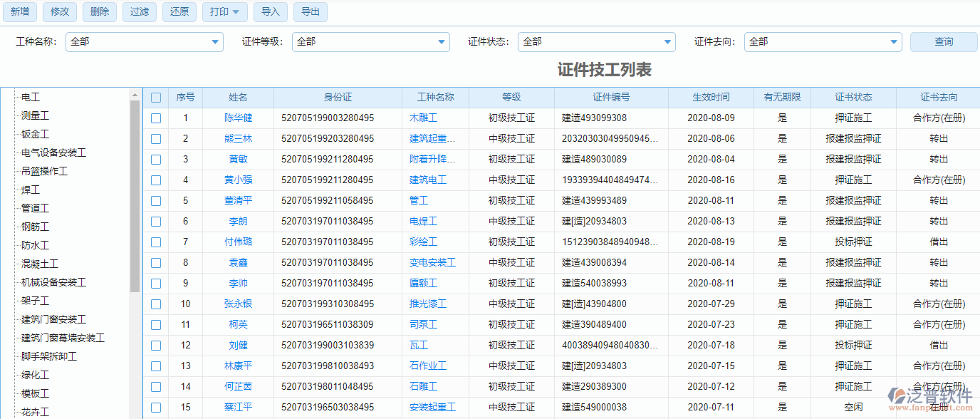Viewport: 980px width, 419px height.
Task: Expand the 打印 print dropdown arrow
Action: coord(237,12)
